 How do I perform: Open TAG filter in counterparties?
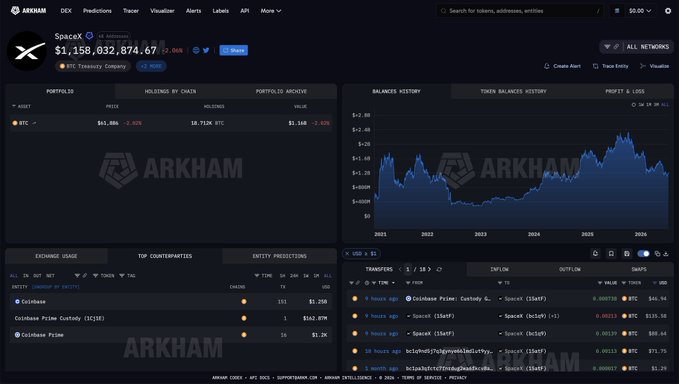click(127, 275)
